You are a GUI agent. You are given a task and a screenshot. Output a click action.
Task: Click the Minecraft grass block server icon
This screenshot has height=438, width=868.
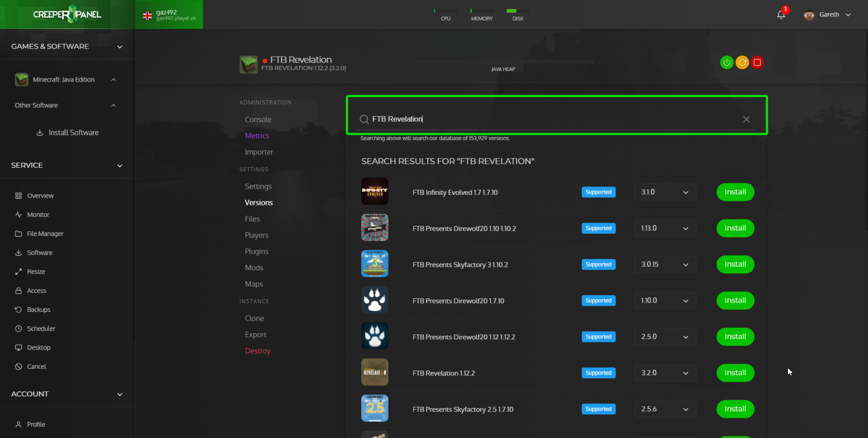coord(249,65)
